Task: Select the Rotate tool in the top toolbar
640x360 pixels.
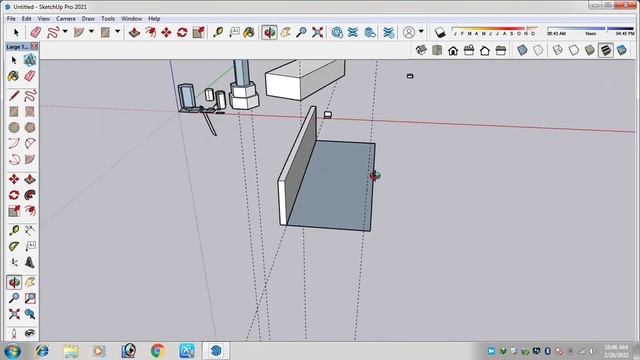Action: pos(182,32)
